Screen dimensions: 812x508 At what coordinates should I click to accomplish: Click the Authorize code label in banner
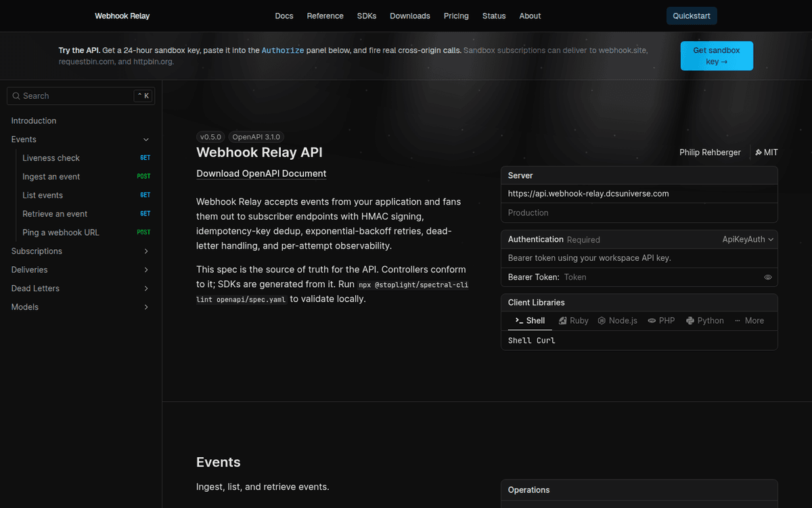tap(283, 50)
